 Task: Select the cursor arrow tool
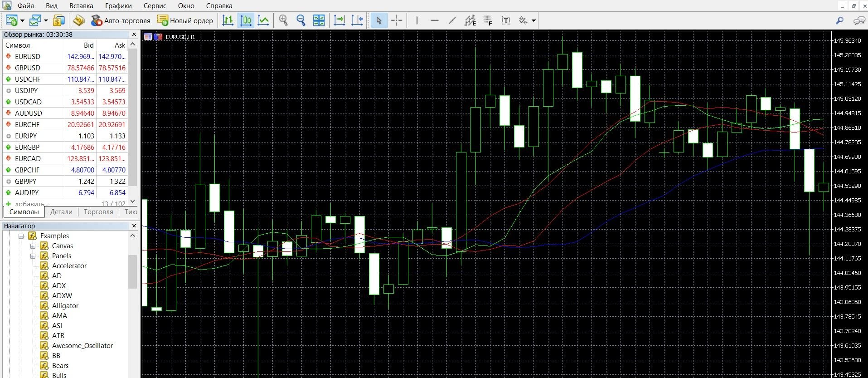(379, 20)
